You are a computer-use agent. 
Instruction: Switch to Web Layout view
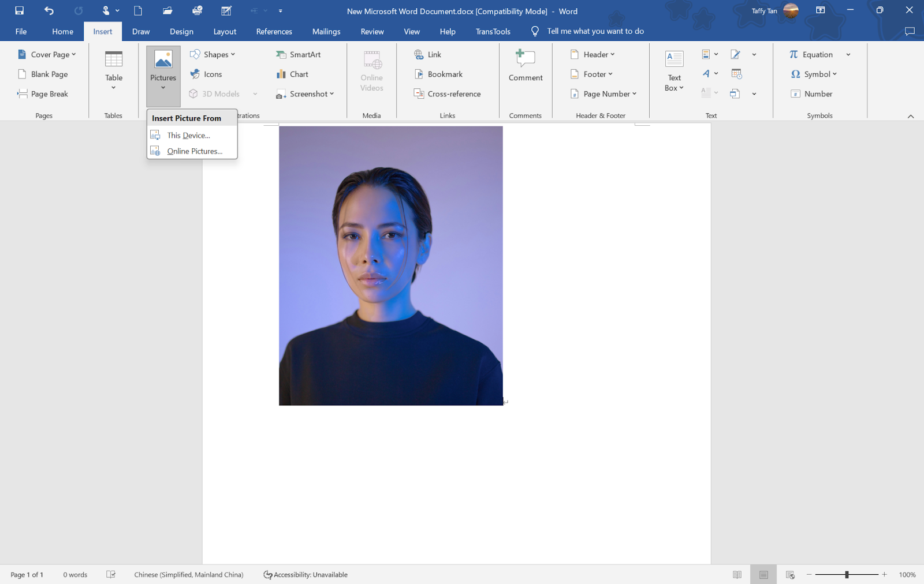click(790, 575)
